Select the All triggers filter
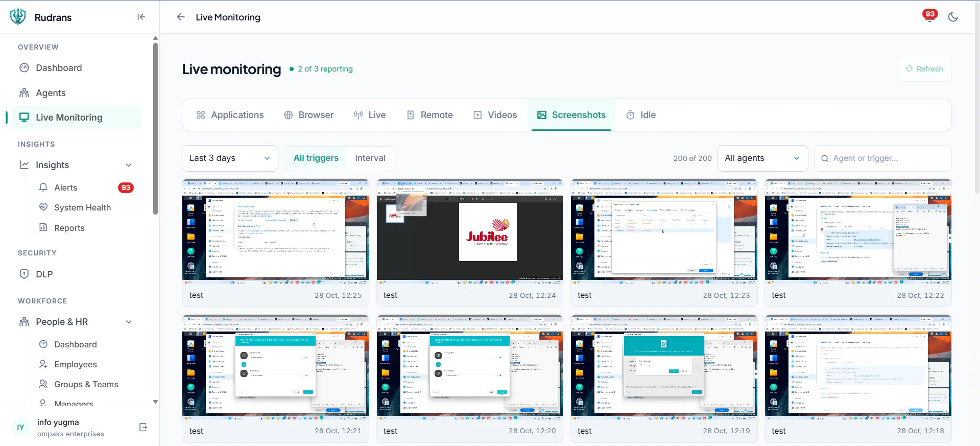 tap(316, 158)
